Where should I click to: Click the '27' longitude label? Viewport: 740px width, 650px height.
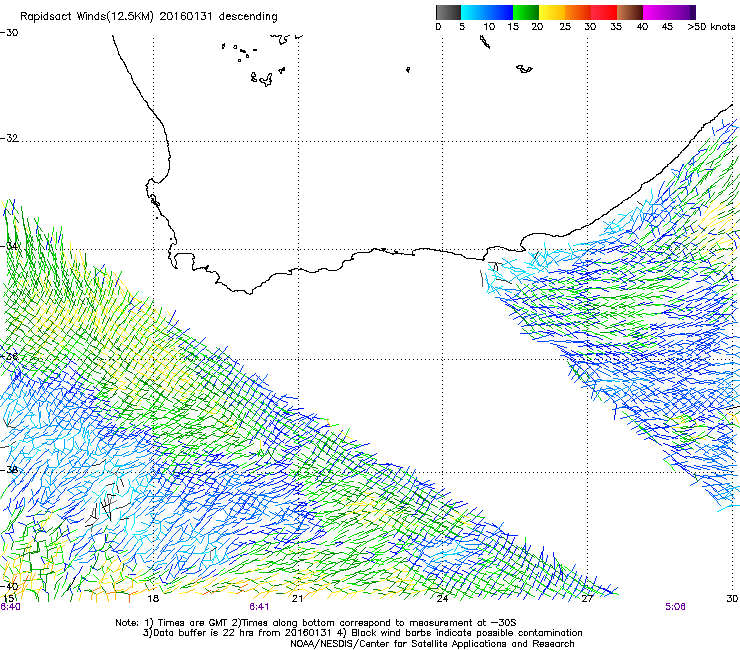587,599
